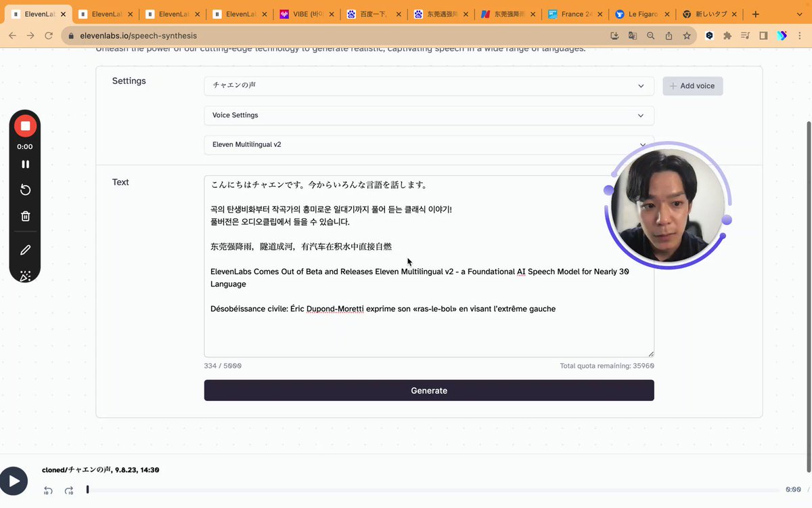The width and height of the screenshot is (812, 508).
Task: Expand the Voice Settings section
Action: [429, 115]
